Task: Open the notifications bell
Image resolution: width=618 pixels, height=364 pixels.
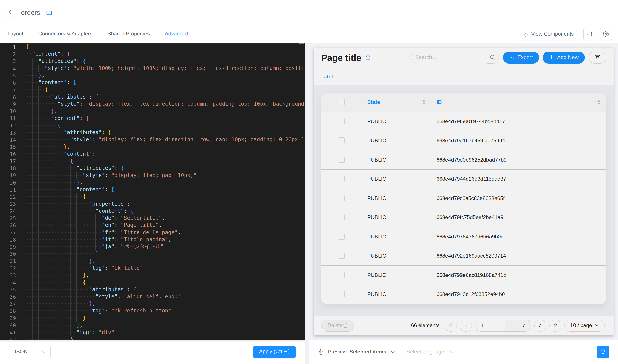Action: 603,352
